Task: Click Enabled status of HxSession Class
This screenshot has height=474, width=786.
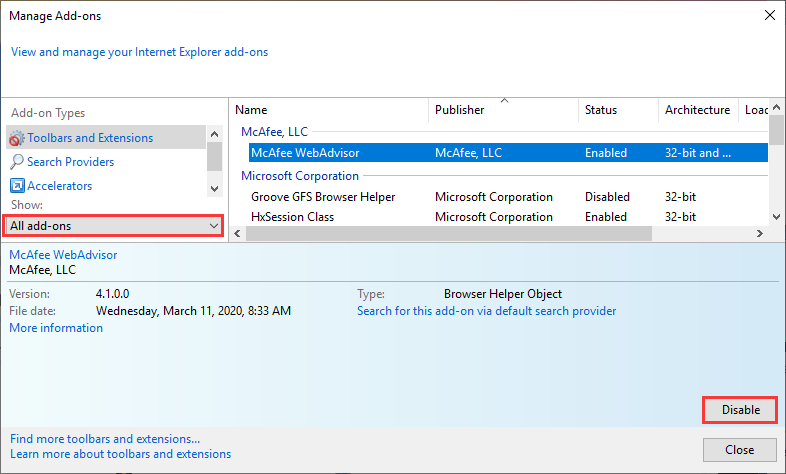Action: (606, 217)
